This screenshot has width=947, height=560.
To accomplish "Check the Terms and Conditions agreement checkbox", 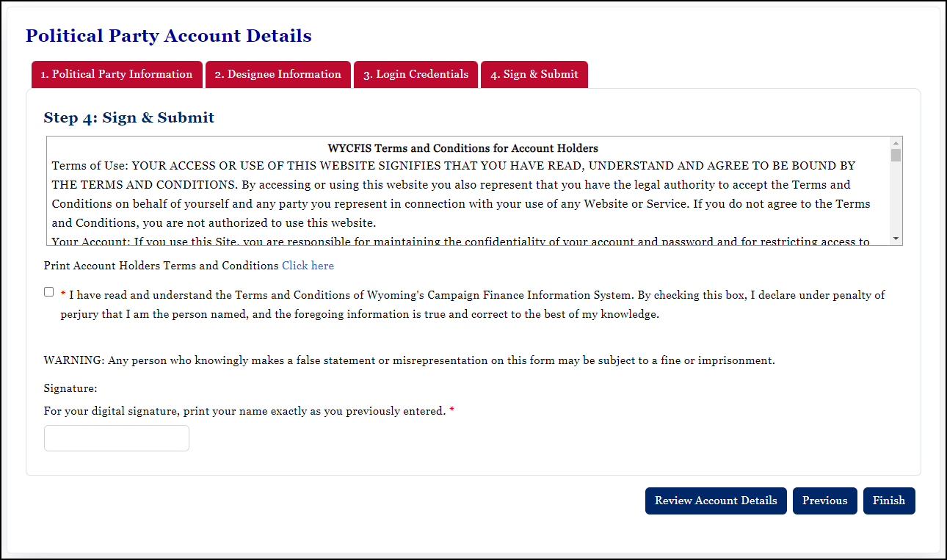I will (49, 292).
